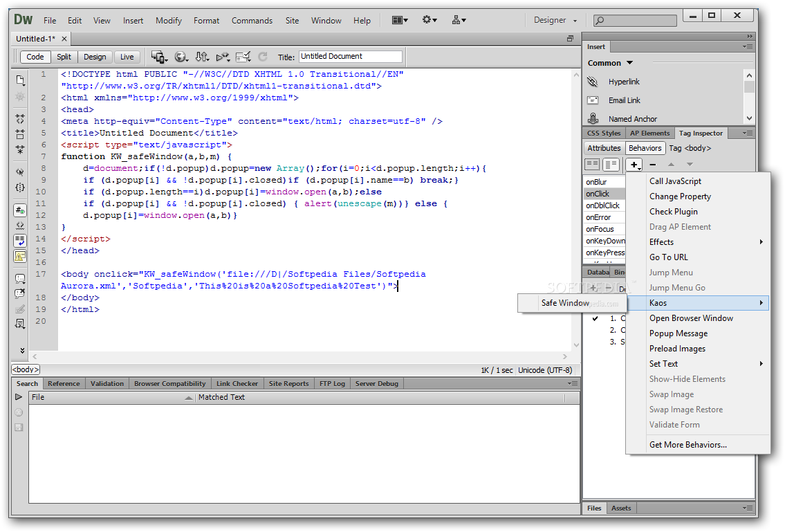Choose Open Browser Window from behaviors menu
This screenshot has width=785, height=532.
[x=691, y=318]
